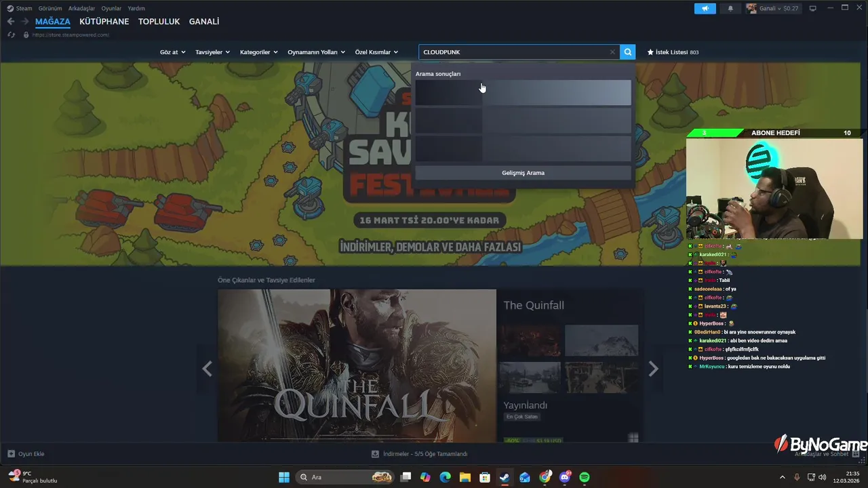
Task: Open File Explorer from taskbar
Action: tap(465, 477)
